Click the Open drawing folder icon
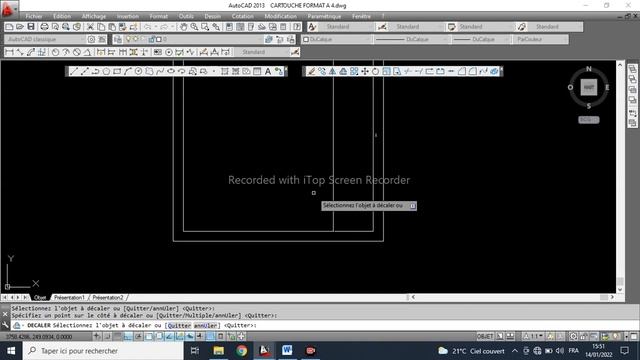 coord(20,27)
